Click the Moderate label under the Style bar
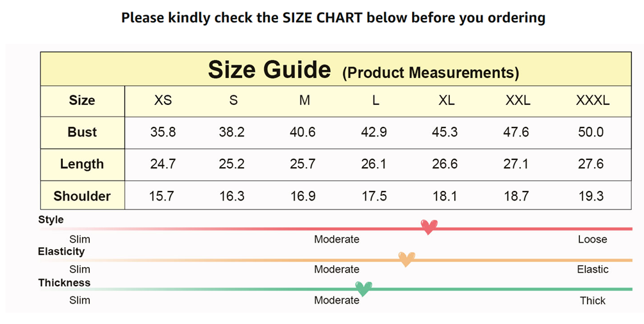Image resolution: width=644 pixels, height=324 pixels. point(336,239)
